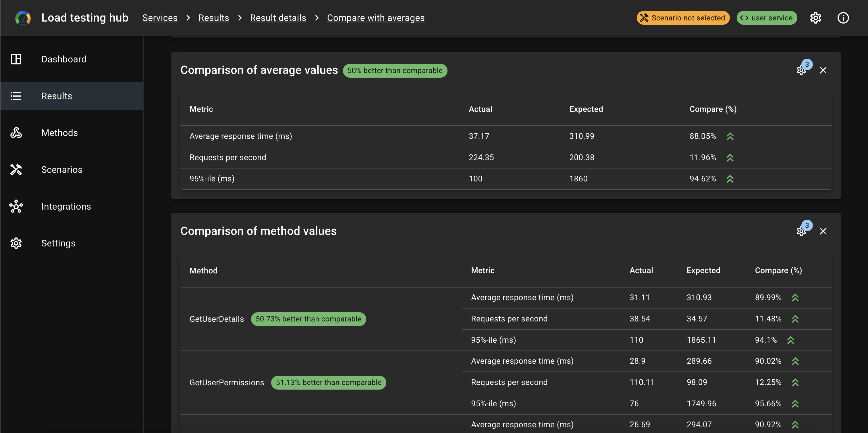Click the Load testing hub title
Screen dimensions: 868x433
pyautogui.click(x=85, y=18)
